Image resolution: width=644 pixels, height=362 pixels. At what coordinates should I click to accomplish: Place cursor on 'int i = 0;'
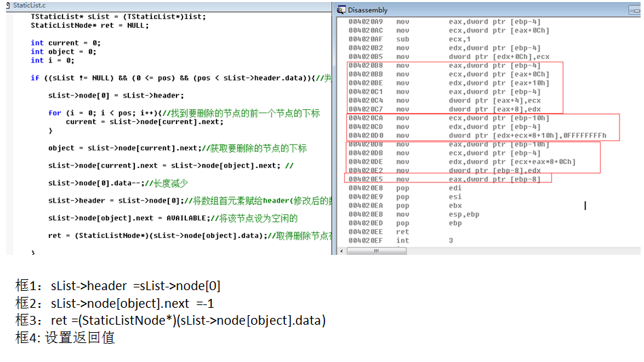52,60
